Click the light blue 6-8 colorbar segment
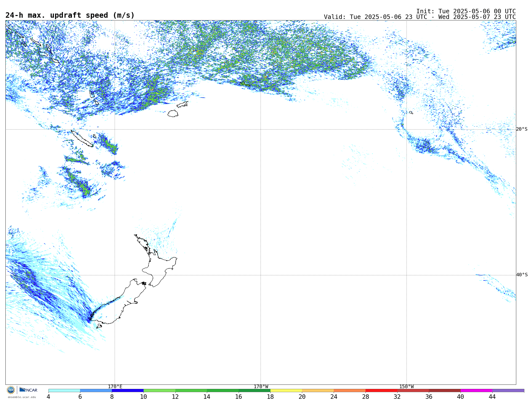Image resolution: width=532 pixels, height=400 pixels. coord(96,391)
